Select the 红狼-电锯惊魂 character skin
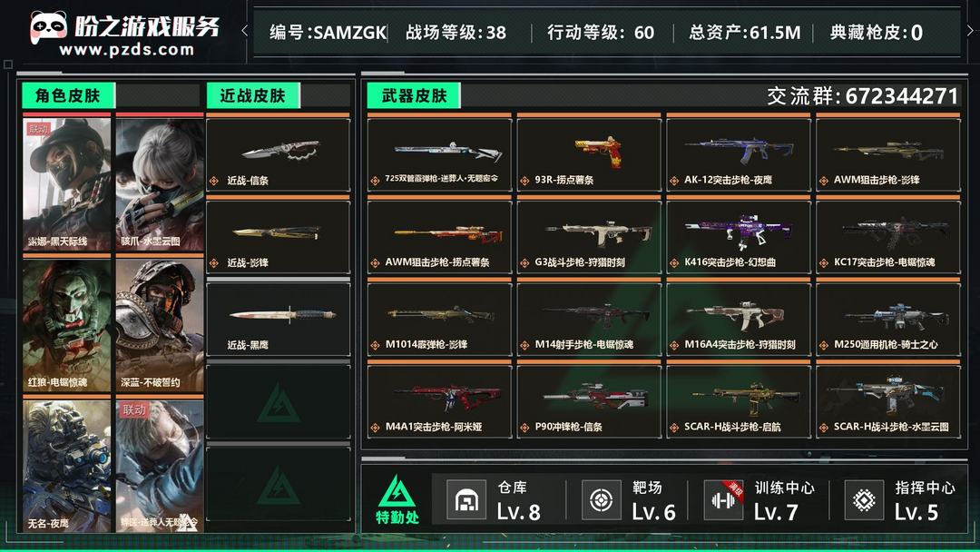This screenshot has width=980, height=552. pyautogui.click(x=67, y=325)
